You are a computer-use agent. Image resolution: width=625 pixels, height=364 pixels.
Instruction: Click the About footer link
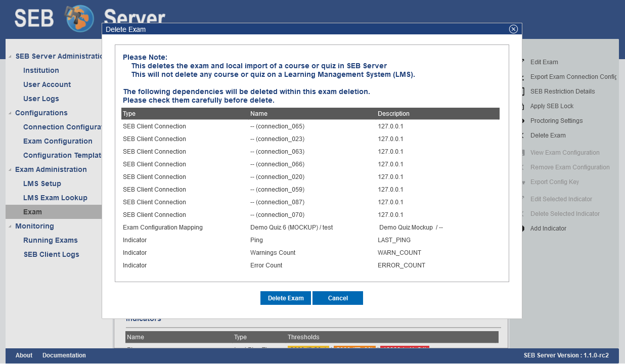pyautogui.click(x=24, y=355)
